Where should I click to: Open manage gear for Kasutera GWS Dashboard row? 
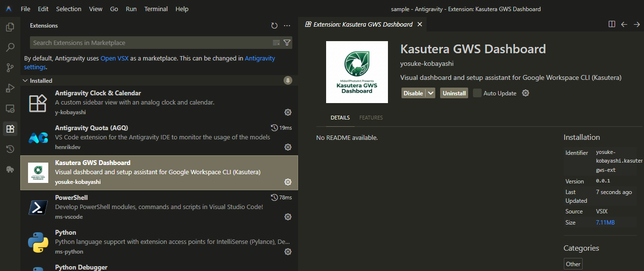tap(288, 182)
